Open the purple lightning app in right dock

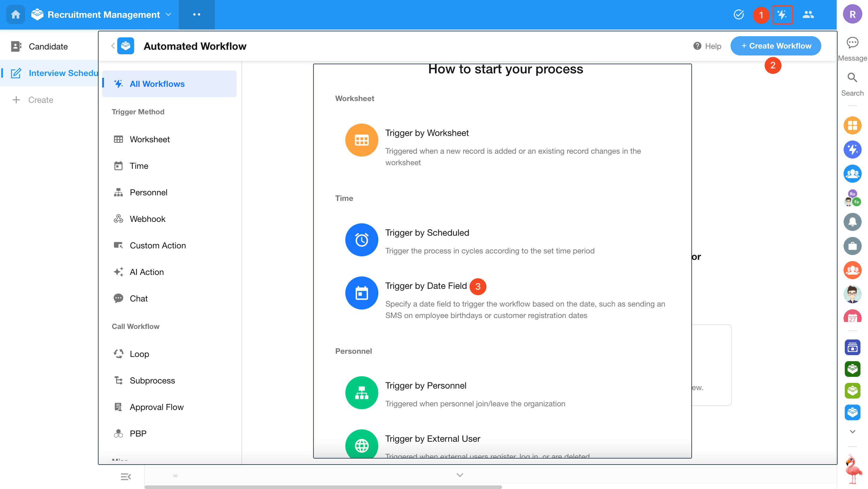pyautogui.click(x=852, y=150)
